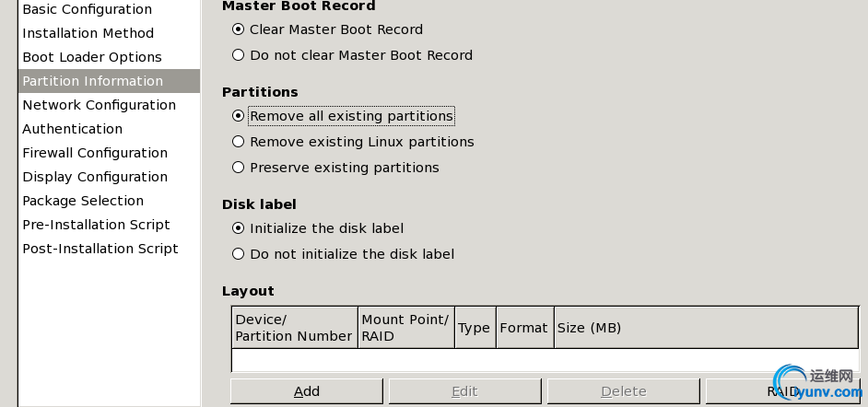Switch to Authentication settings
This screenshot has width=868, height=407.
(x=72, y=129)
